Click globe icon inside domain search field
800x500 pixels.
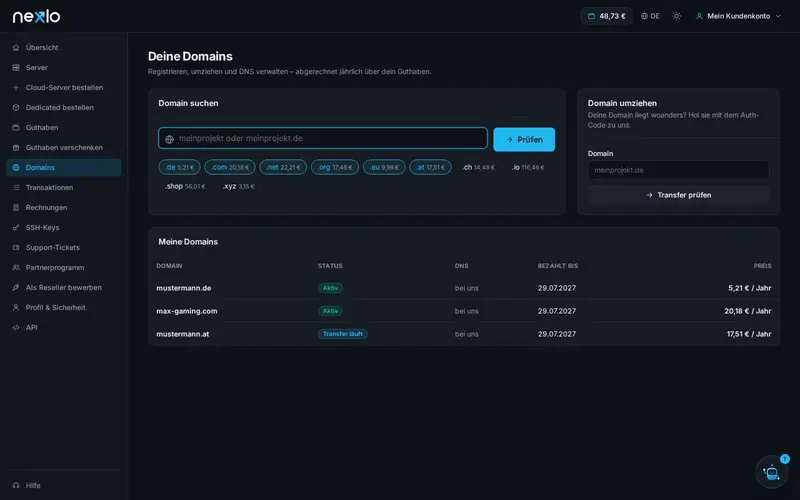tap(169, 139)
